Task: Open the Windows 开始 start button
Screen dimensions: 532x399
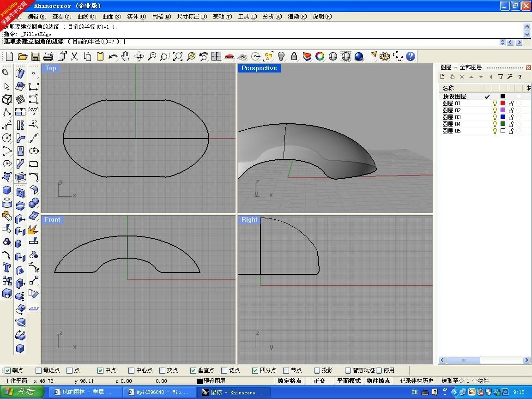Action: (x=21, y=392)
